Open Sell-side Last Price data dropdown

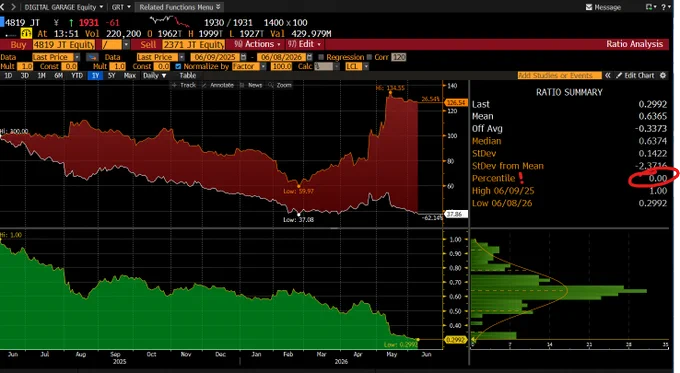(182, 57)
